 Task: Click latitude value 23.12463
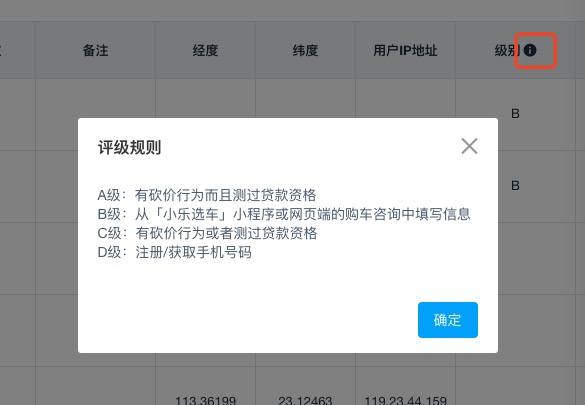pos(305,401)
